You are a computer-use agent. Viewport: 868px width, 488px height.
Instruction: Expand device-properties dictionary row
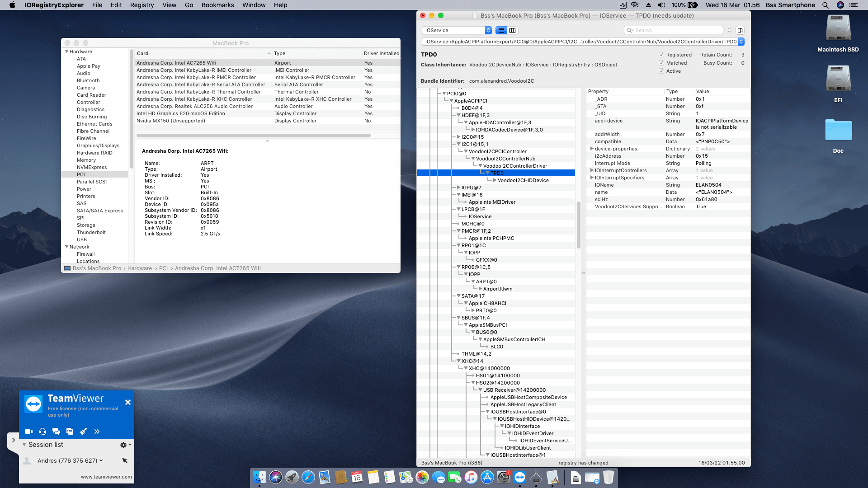(x=592, y=149)
